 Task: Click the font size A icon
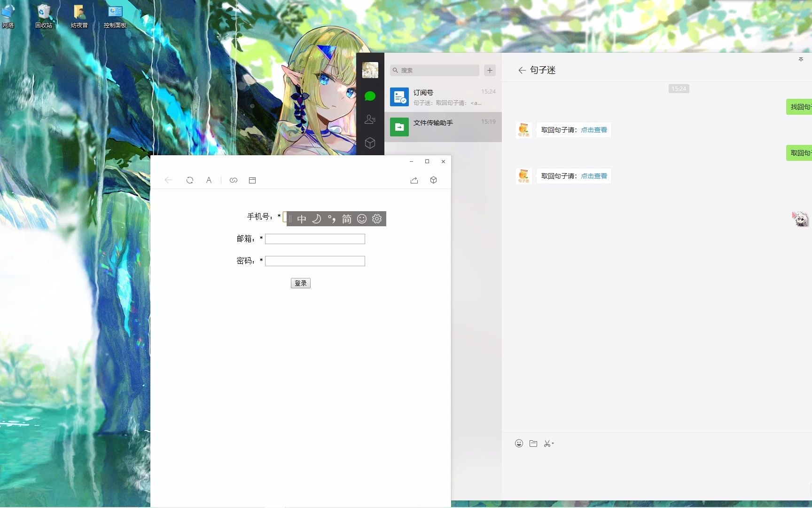pos(209,180)
